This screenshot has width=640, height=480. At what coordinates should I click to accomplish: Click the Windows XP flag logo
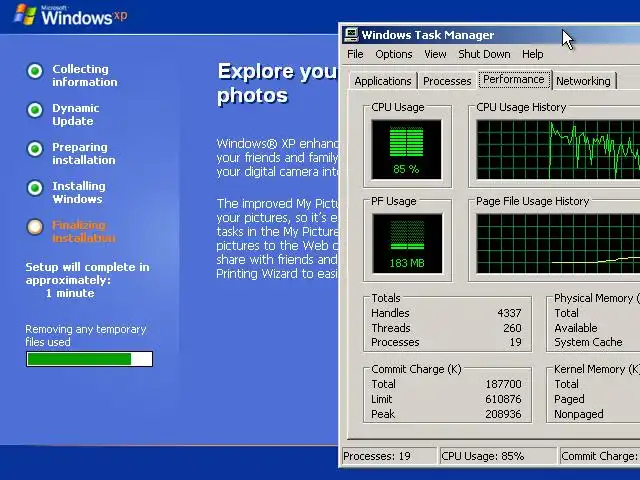coord(25,15)
